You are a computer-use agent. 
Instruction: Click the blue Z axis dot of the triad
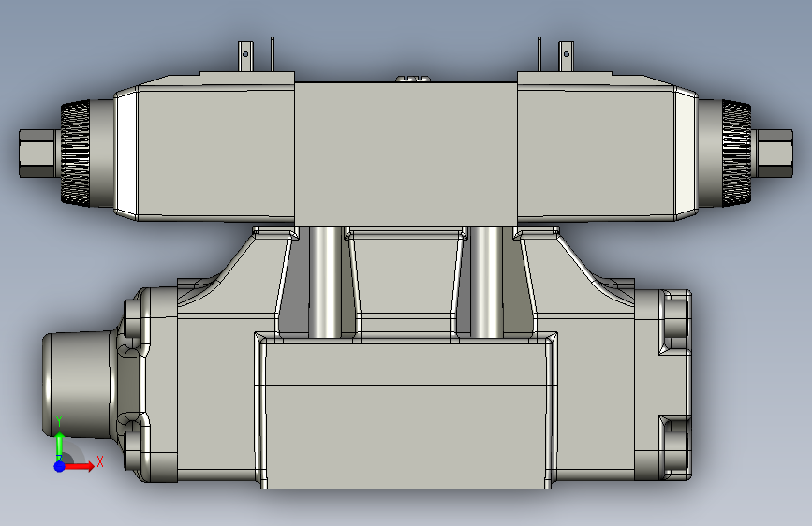(60, 466)
